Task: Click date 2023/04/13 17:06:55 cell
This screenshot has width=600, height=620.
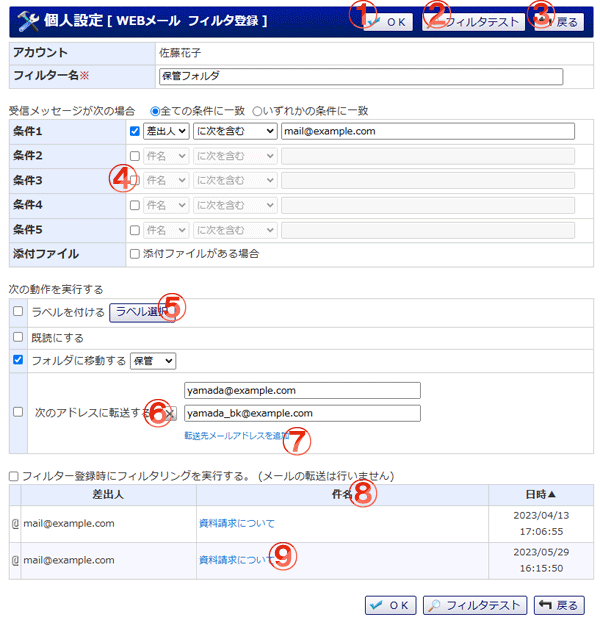Action: tap(541, 524)
